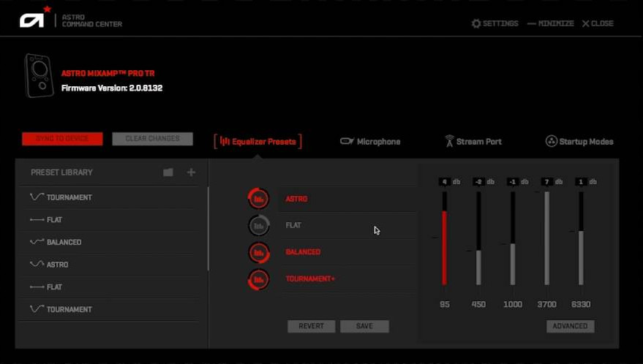Click the -2 dB value above 450 Hz

point(478,181)
